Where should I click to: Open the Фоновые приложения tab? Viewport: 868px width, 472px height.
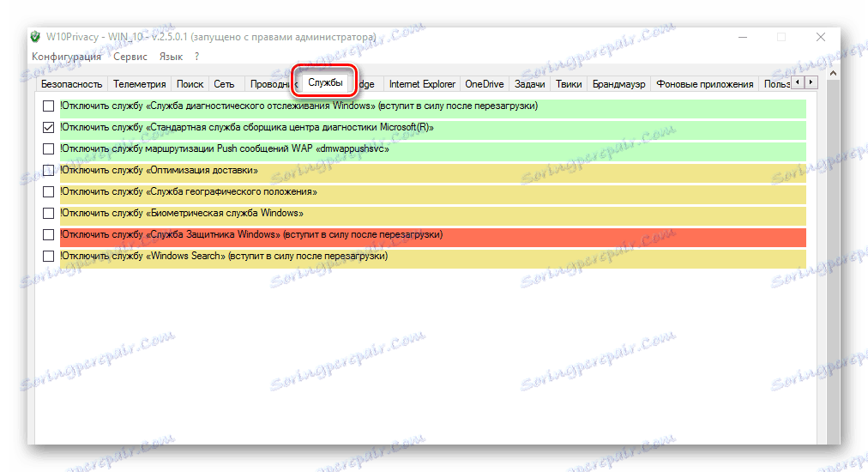click(x=705, y=84)
